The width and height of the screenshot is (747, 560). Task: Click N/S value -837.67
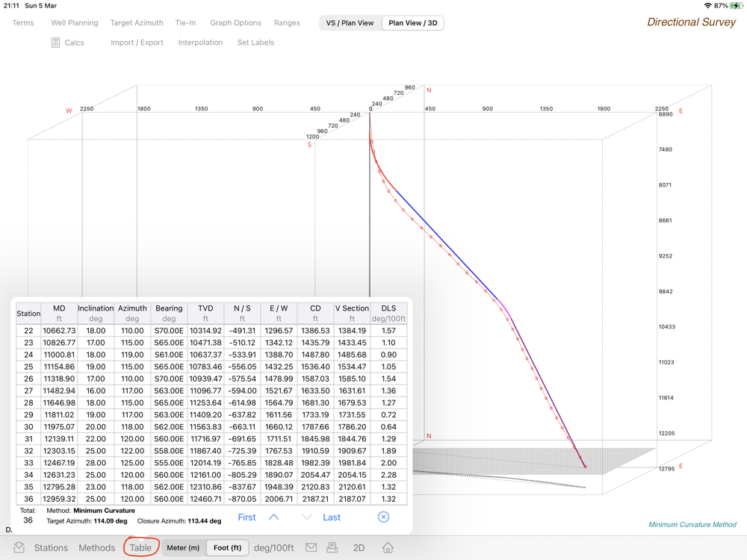click(242, 487)
